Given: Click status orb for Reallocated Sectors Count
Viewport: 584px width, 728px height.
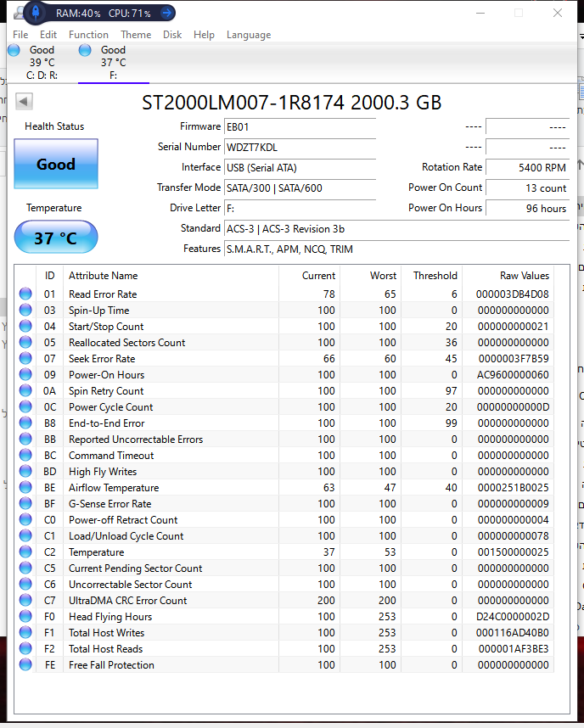Looking at the screenshot, I should pos(25,342).
